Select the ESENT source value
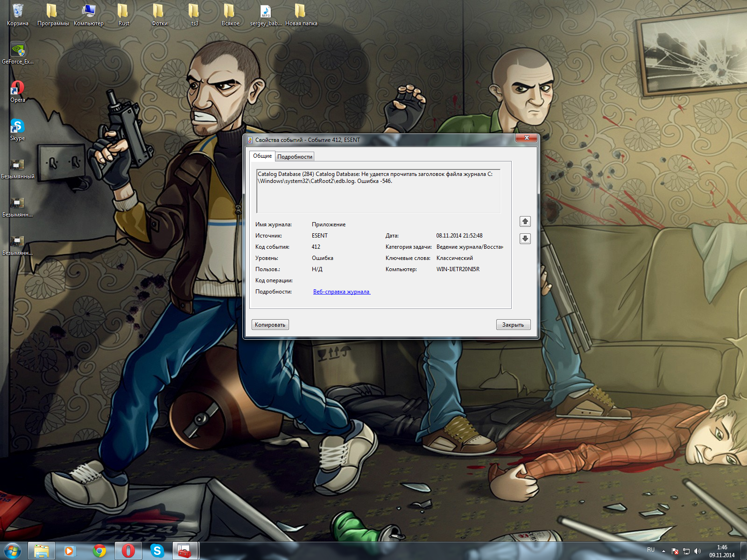This screenshot has width=747, height=560. pyautogui.click(x=320, y=236)
